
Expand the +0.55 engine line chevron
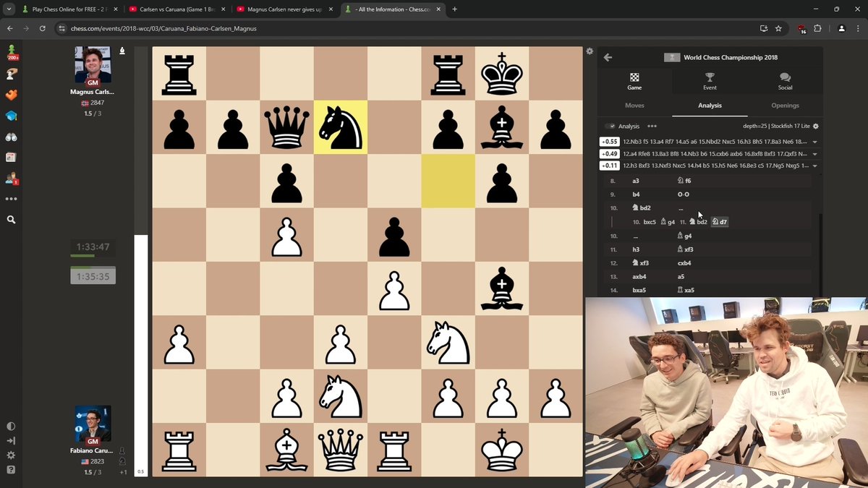point(815,141)
